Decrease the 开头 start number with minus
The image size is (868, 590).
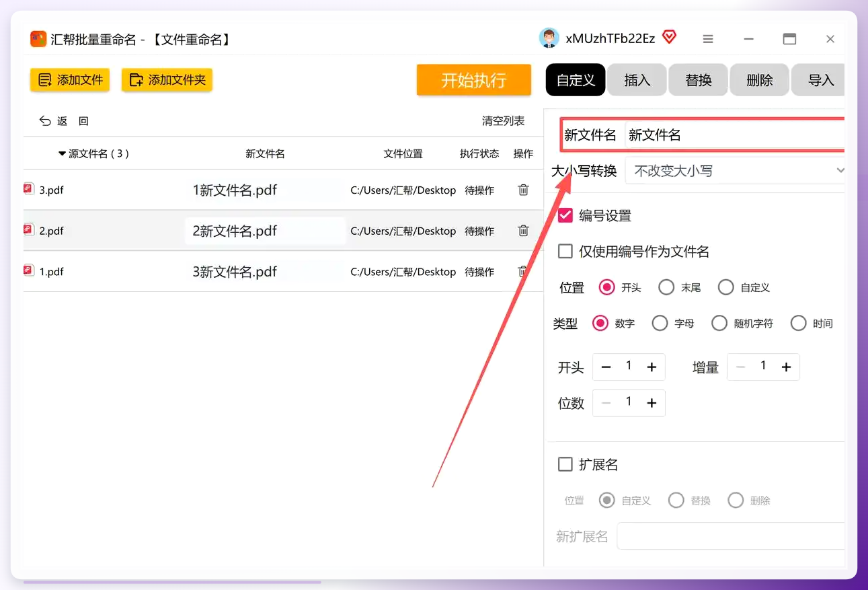(606, 367)
